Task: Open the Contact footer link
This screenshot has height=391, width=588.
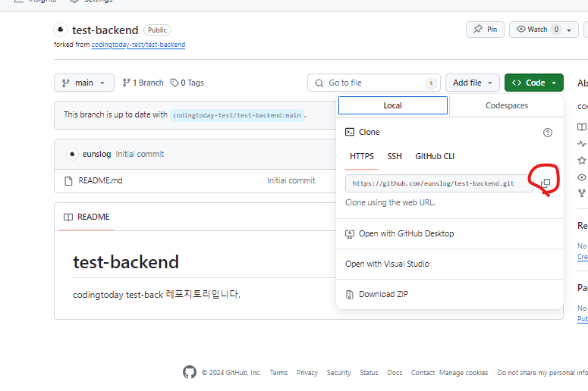Action: point(423,373)
